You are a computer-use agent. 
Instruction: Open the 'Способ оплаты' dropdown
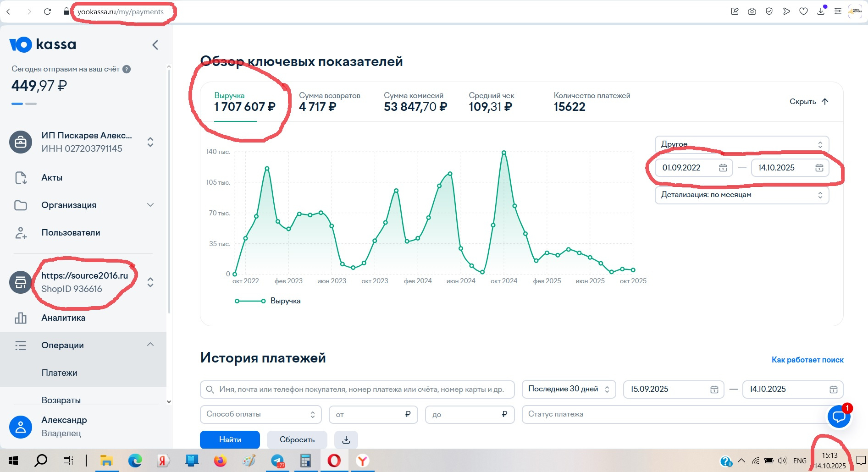[x=261, y=414]
